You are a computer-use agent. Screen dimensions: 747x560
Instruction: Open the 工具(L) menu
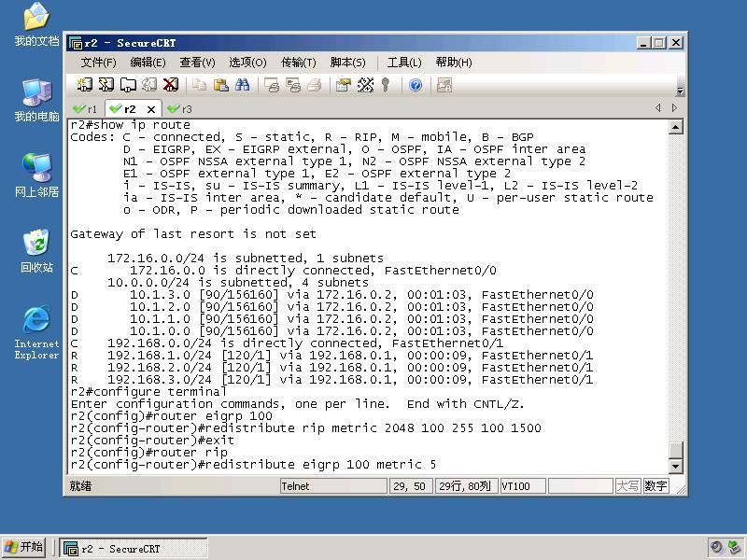click(404, 63)
